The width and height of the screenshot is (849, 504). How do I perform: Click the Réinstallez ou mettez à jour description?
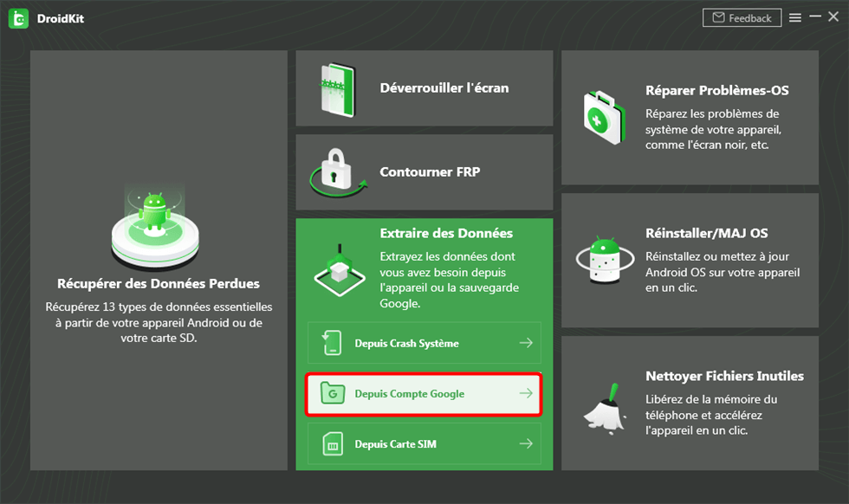(x=723, y=272)
